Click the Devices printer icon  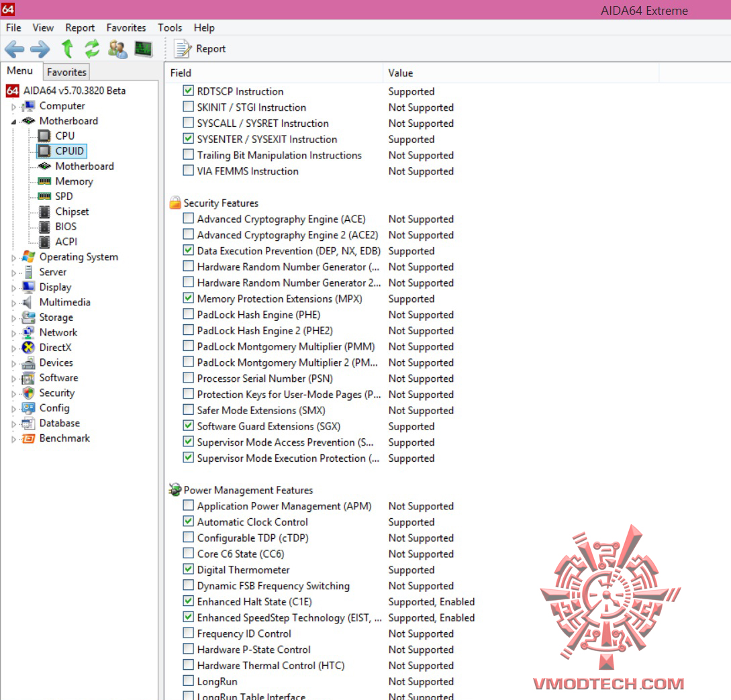click(28, 362)
